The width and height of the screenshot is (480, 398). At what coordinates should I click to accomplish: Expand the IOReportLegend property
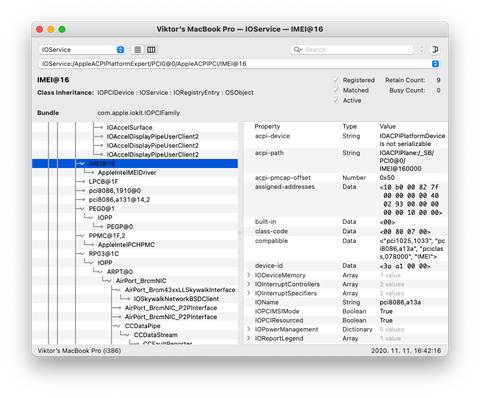[x=249, y=338]
